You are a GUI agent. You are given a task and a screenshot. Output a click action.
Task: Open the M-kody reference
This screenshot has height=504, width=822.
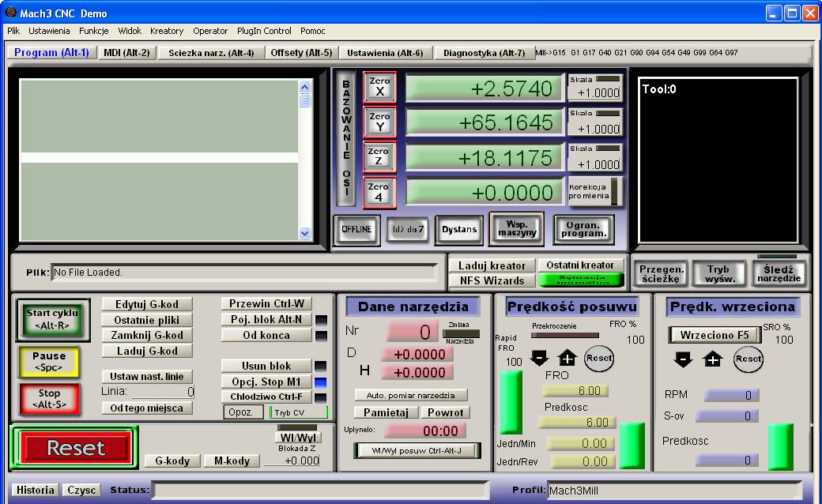point(232,461)
